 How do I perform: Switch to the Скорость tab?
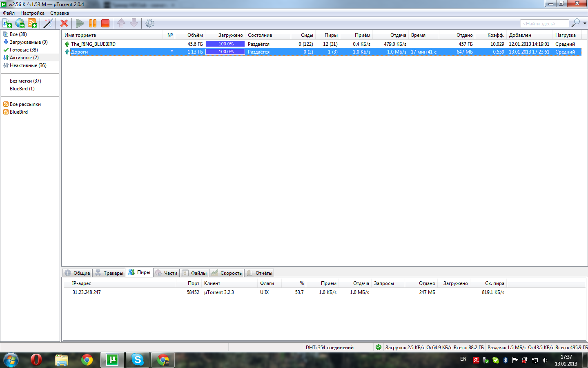227,273
